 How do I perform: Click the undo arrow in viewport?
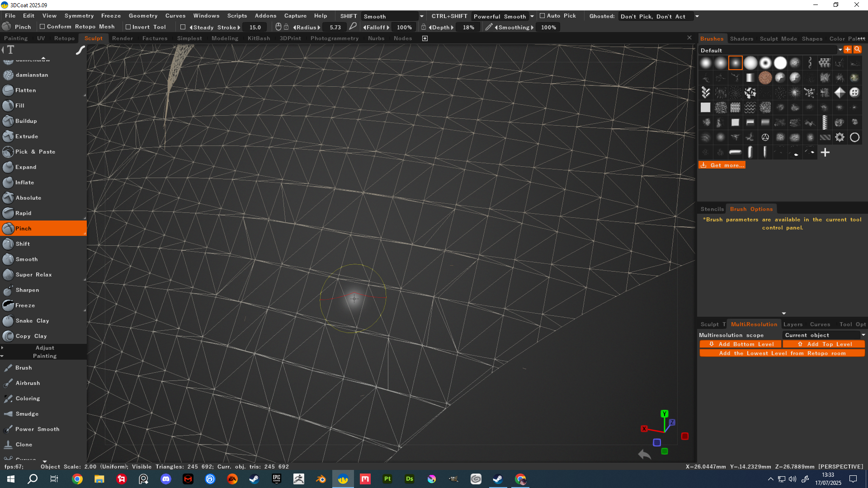(645, 455)
